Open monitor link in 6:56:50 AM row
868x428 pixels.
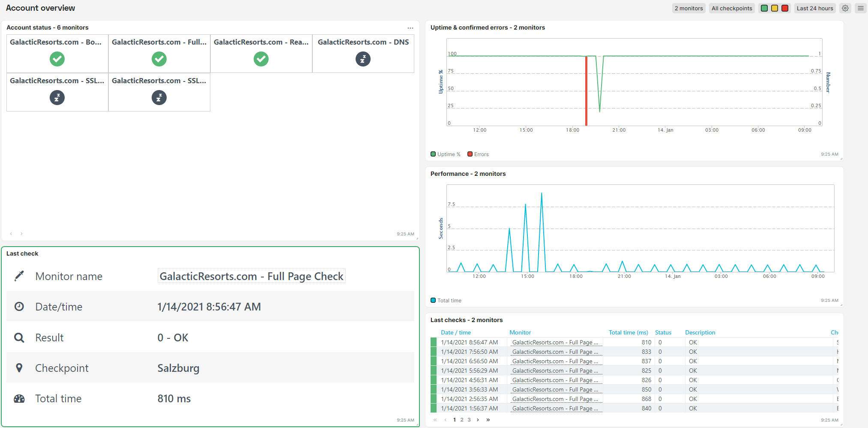coord(555,361)
